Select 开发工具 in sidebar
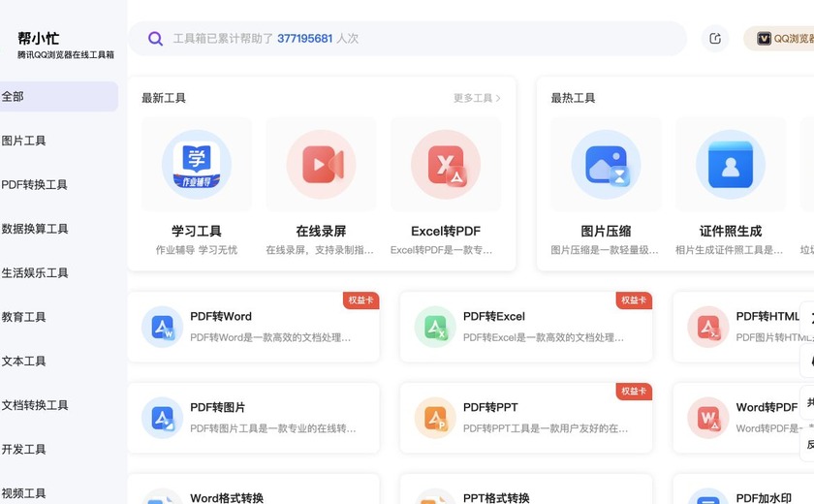This screenshot has width=814, height=504. [23, 450]
